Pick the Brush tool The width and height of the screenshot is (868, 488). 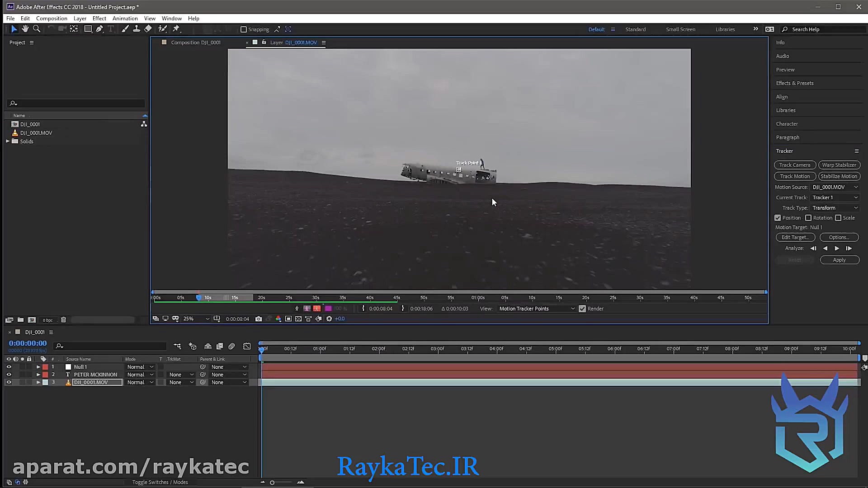click(125, 28)
